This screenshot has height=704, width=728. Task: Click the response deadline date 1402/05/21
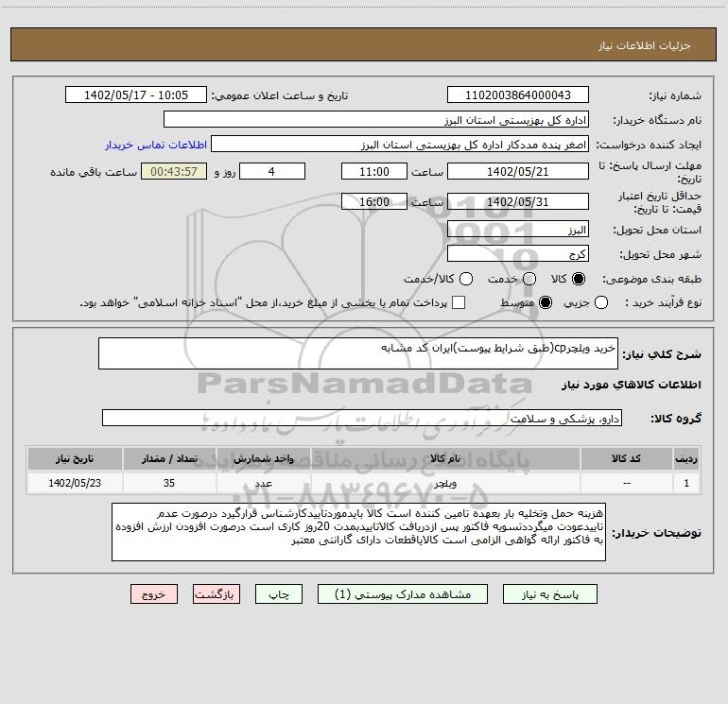518,171
